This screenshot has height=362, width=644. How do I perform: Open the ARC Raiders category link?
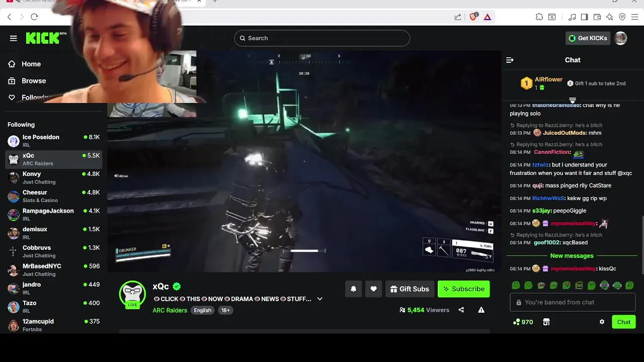[170, 310]
